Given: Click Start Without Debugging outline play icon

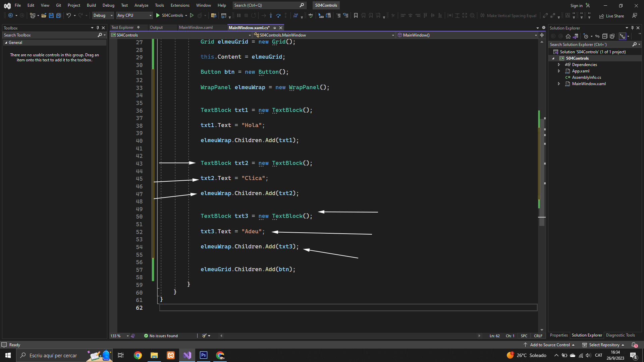Looking at the screenshot, I should (x=192, y=15).
